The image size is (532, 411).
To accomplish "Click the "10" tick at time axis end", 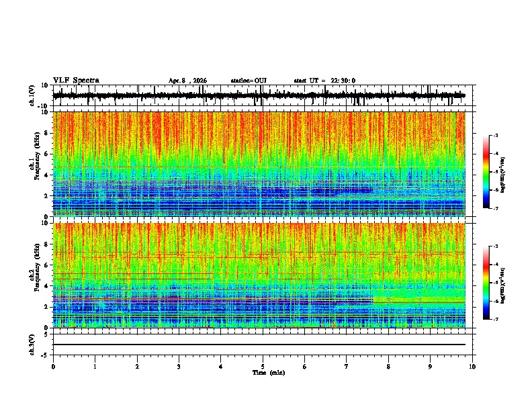I will [472, 367].
